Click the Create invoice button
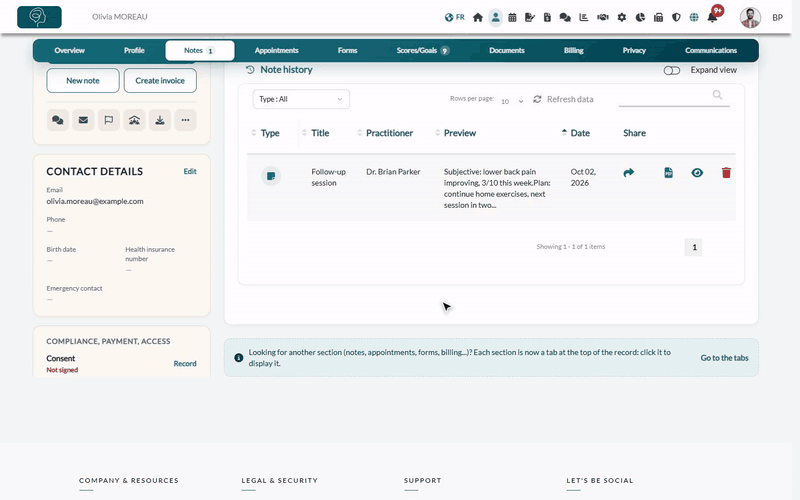Screen dimensions: 800x500 point(160,81)
